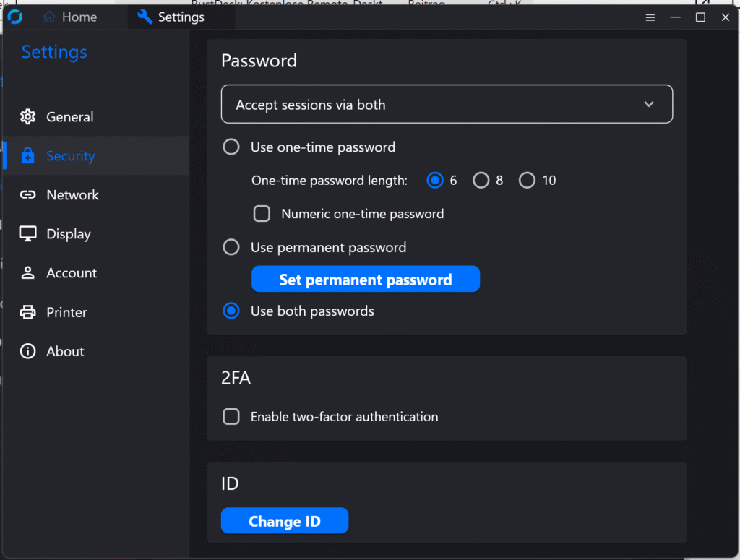Screen dimensions: 740x560
Task: Select Use one-time password option
Action: click(231, 147)
